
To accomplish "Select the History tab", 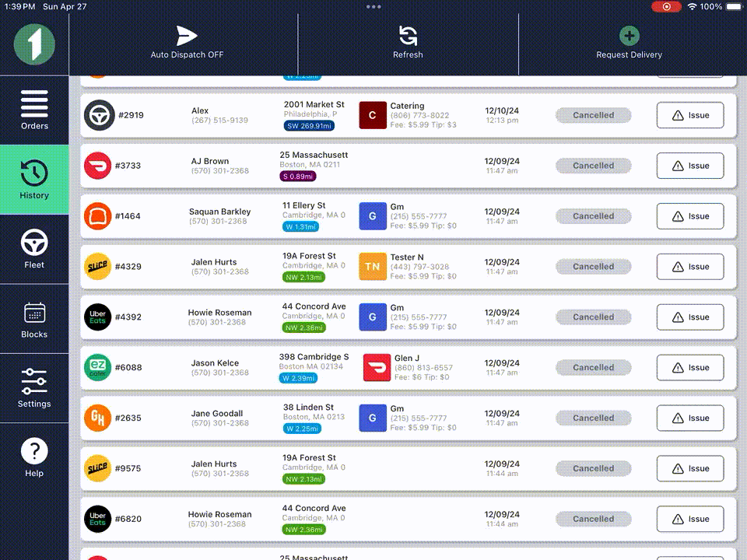I will tap(34, 180).
